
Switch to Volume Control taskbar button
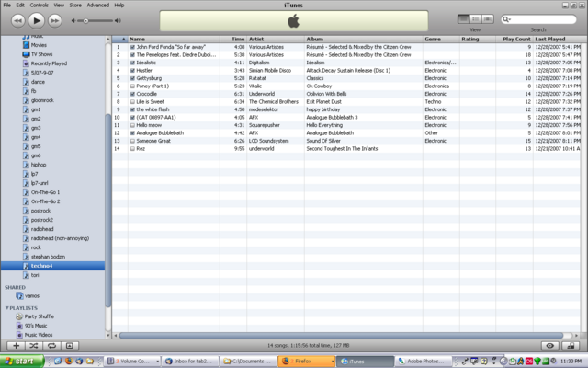pyautogui.click(x=132, y=362)
